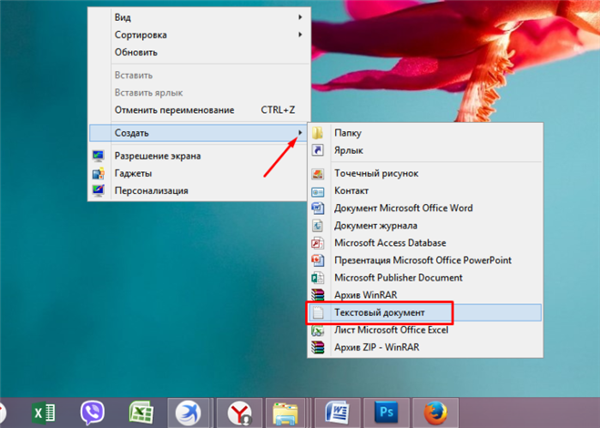600x428 pixels.
Task: Open Yandex Browser from the taskbar
Action: coord(240,413)
